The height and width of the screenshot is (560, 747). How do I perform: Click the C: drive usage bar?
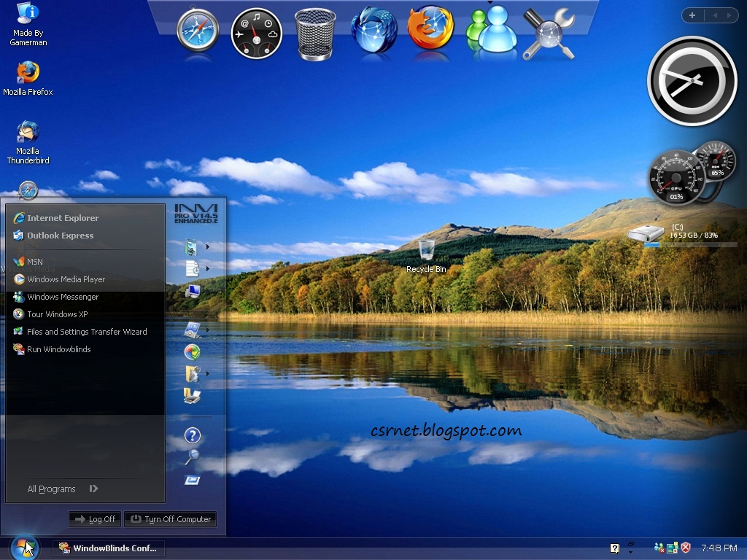(690, 245)
